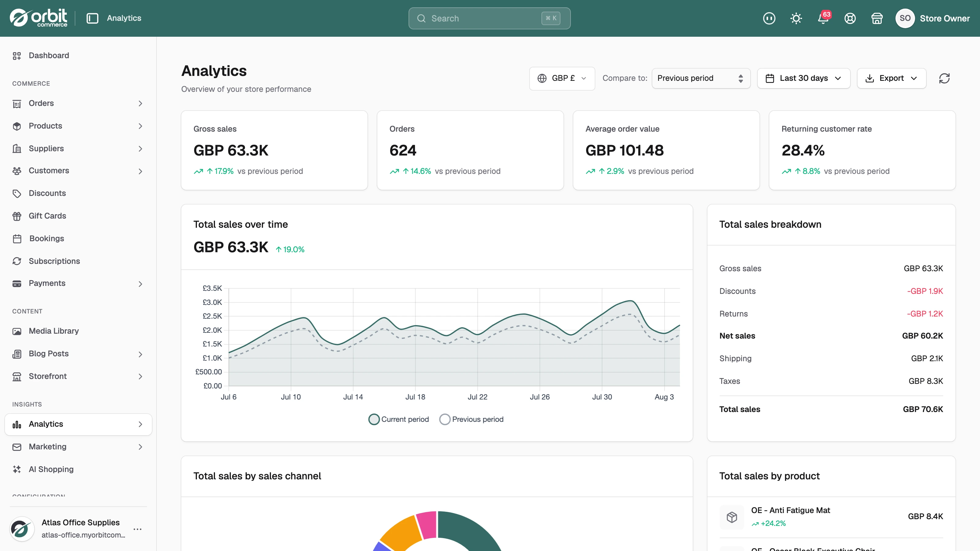Open notifications bell with 63 badge

823,18
